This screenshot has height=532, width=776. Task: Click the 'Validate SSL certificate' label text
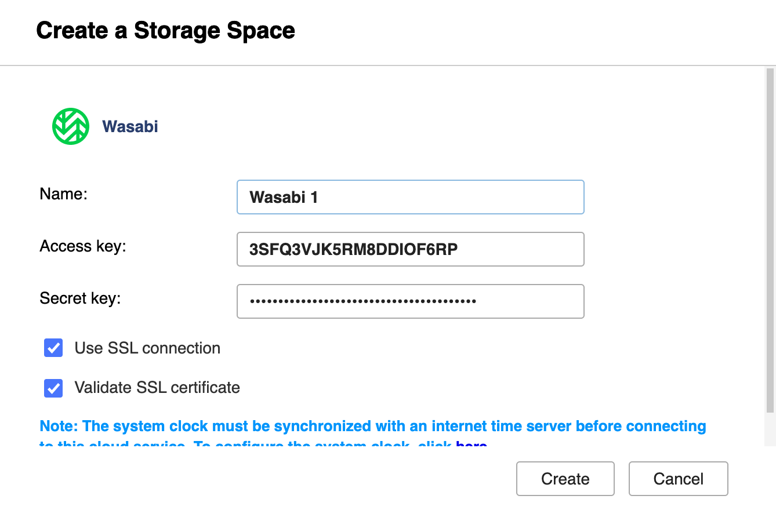pos(157,388)
